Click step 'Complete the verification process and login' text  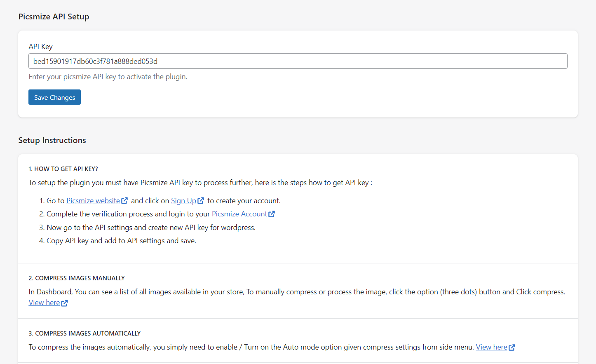(x=128, y=214)
